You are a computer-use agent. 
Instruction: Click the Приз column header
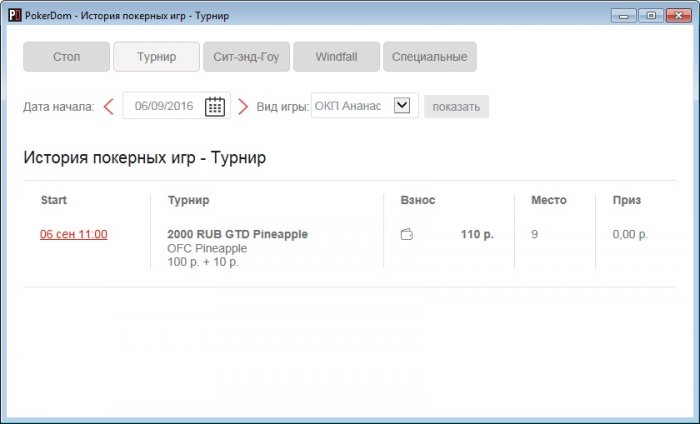pos(627,200)
